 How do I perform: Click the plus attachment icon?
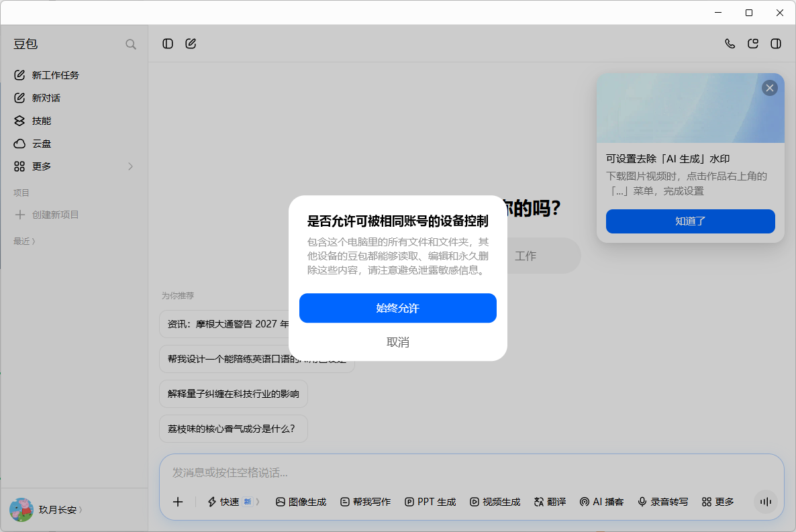178,502
